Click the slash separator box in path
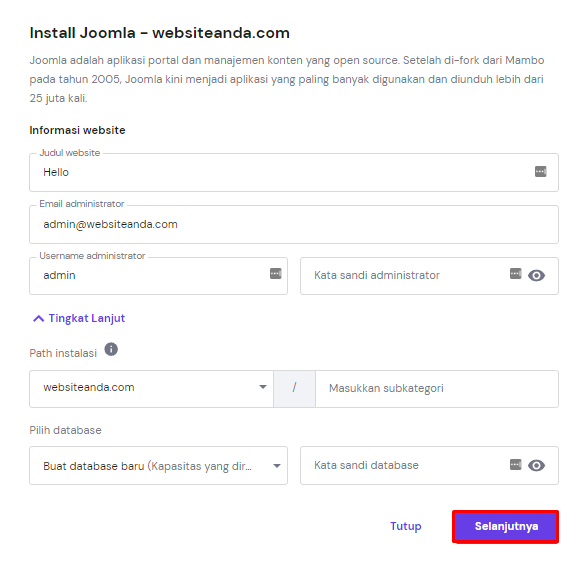Image resolution: width=587 pixels, height=577 pixels. pos(295,389)
